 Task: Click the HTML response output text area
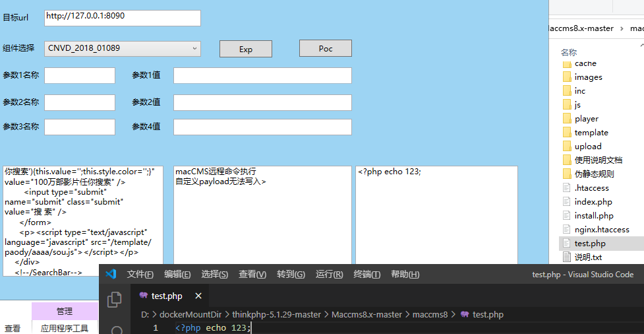(x=83, y=221)
